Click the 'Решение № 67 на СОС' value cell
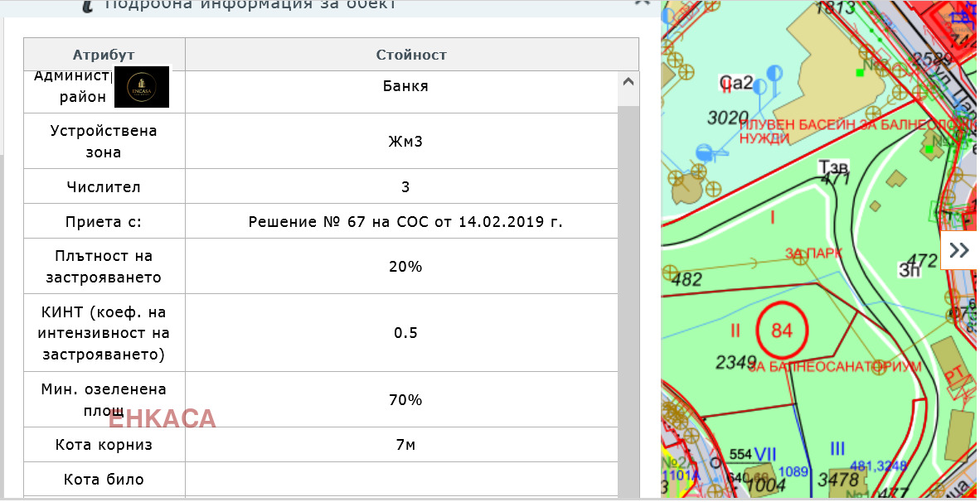980x502 pixels. click(404, 220)
